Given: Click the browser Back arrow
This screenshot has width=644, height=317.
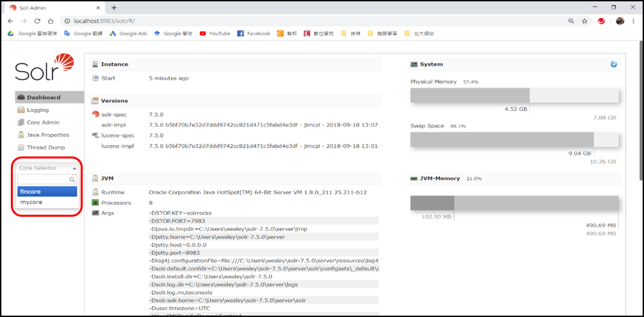Looking at the screenshot, I should pos(11,22).
